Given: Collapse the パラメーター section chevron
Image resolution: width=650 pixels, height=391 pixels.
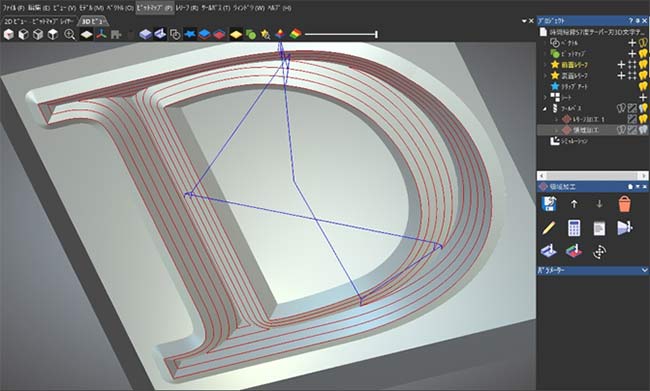Looking at the screenshot, I should (644, 270).
